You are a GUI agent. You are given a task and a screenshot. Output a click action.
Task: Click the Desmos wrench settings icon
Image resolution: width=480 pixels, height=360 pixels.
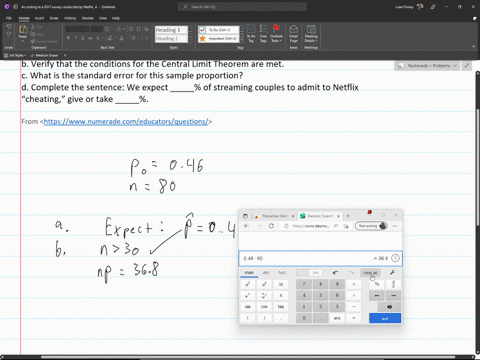(x=392, y=273)
